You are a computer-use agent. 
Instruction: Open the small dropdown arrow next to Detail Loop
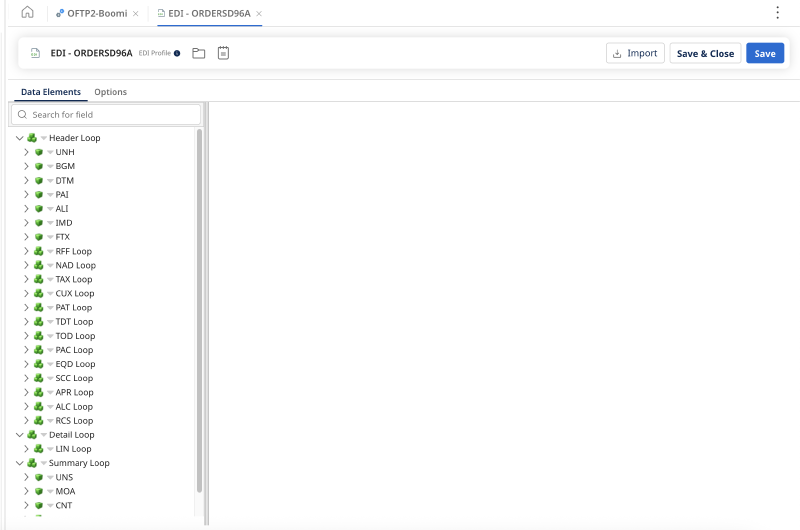pos(44,435)
